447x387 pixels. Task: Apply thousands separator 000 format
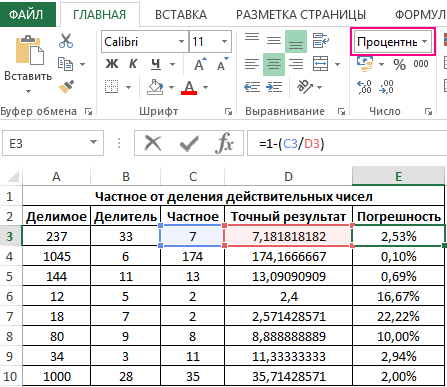tap(421, 63)
